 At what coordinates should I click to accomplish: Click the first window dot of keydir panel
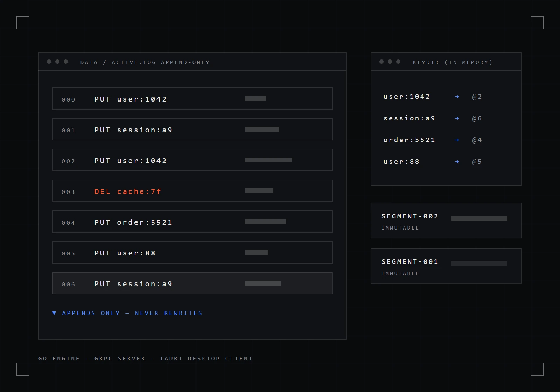381,62
